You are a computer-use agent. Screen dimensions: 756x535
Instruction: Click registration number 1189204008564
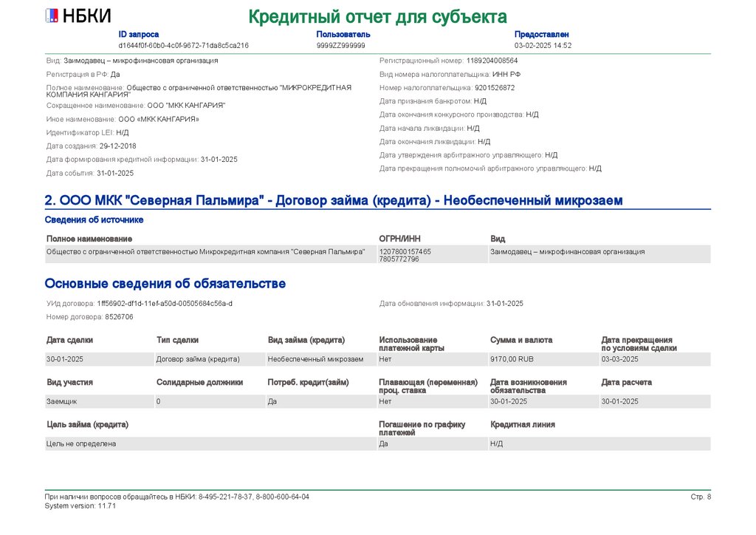492,61
